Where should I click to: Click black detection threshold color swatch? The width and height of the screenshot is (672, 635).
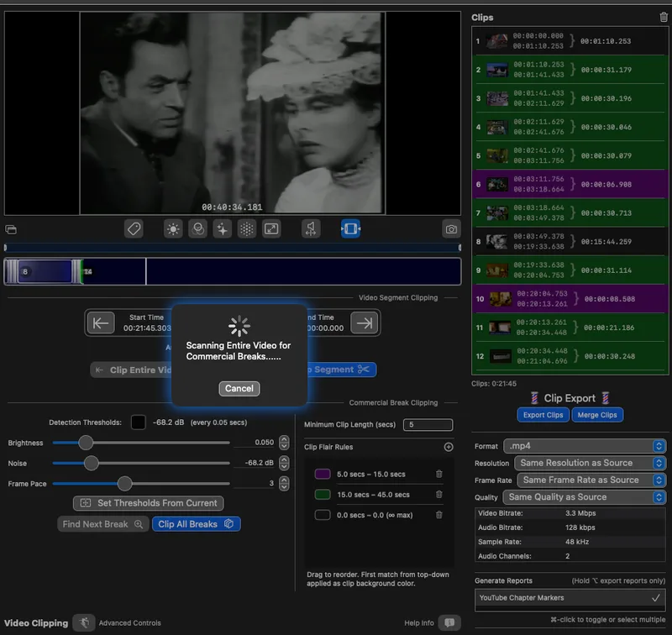click(138, 422)
